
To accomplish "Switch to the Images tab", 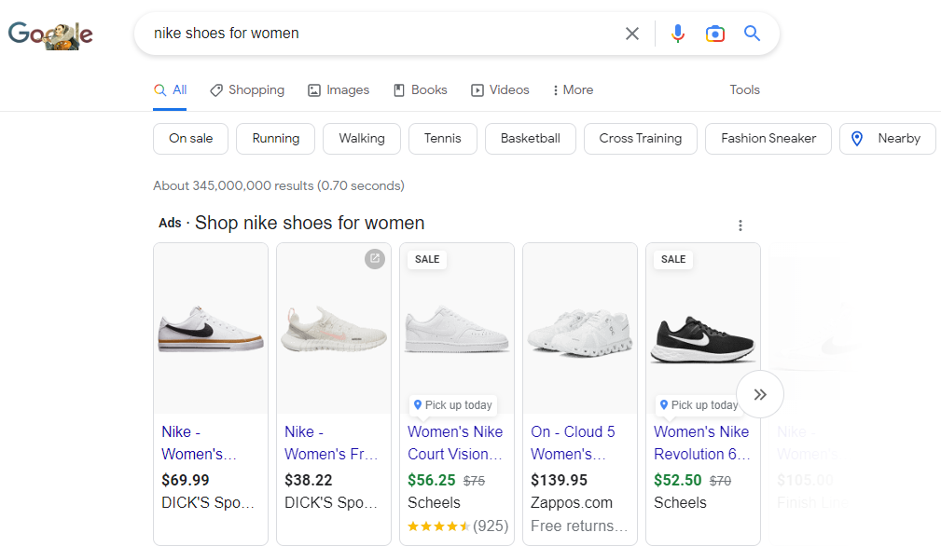I will tap(339, 90).
